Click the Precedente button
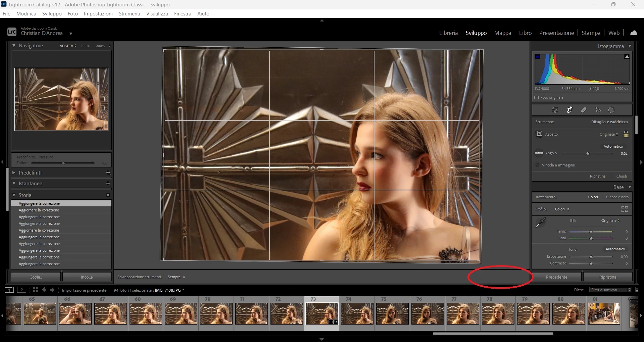This screenshot has width=644, height=342. coord(557,277)
